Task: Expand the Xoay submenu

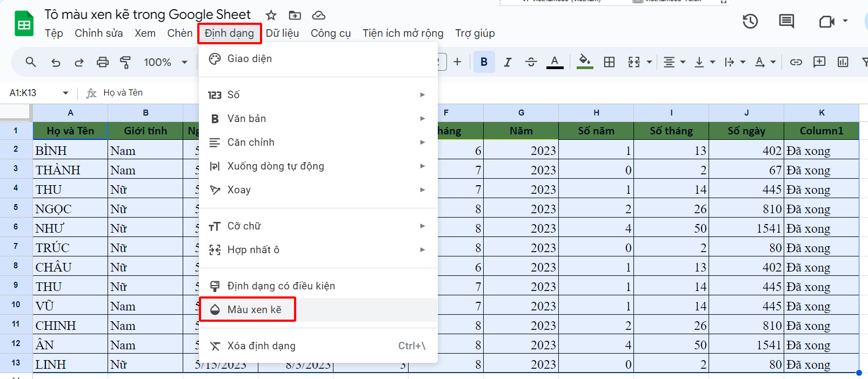Action: pyautogui.click(x=318, y=190)
